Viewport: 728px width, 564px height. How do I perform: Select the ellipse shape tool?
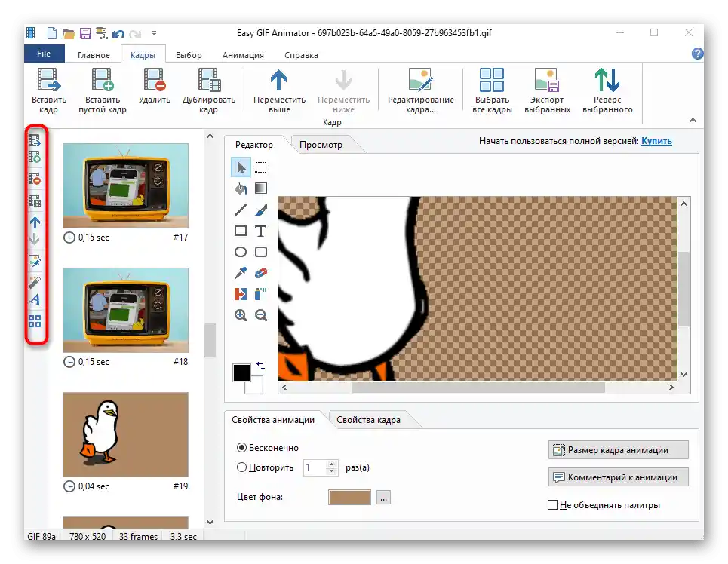pos(241,252)
